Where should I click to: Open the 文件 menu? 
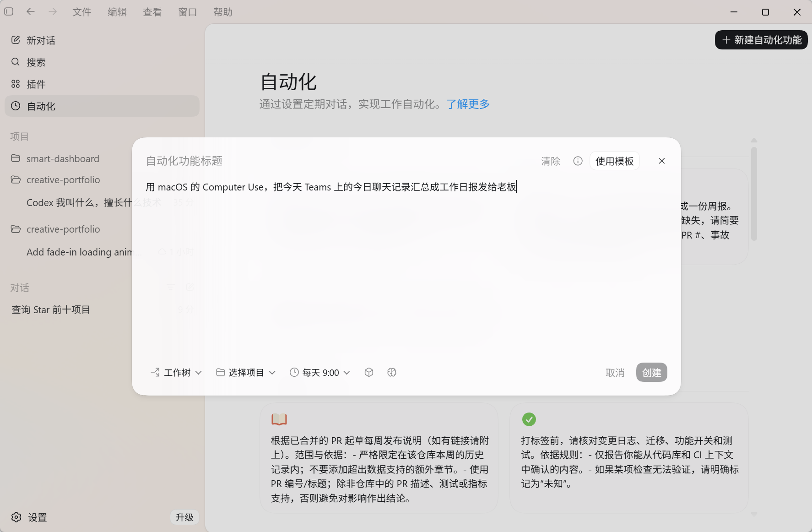pyautogui.click(x=82, y=12)
